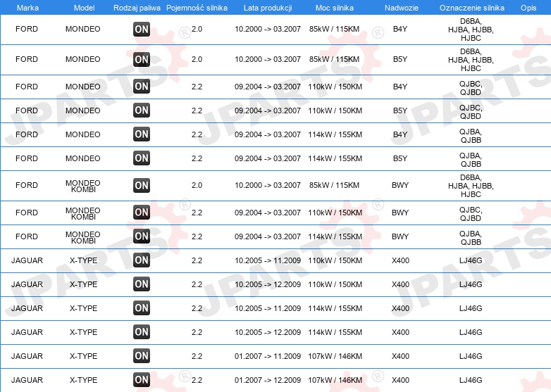
Task: Select BWY cell in the Kombi 2.0 row
Action: click(400, 185)
